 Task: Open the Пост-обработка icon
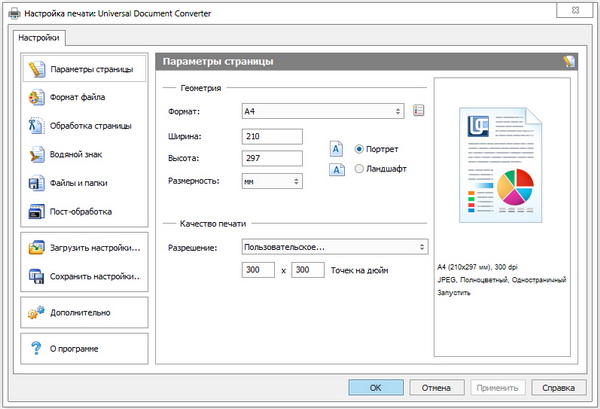pyautogui.click(x=37, y=212)
